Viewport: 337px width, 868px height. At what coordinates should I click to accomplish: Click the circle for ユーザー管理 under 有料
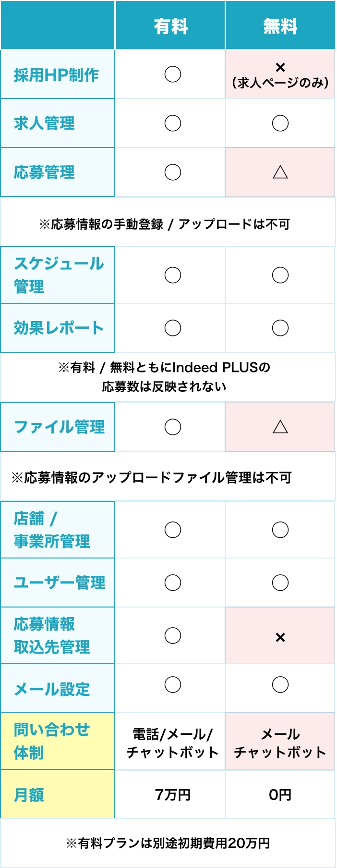click(173, 583)
